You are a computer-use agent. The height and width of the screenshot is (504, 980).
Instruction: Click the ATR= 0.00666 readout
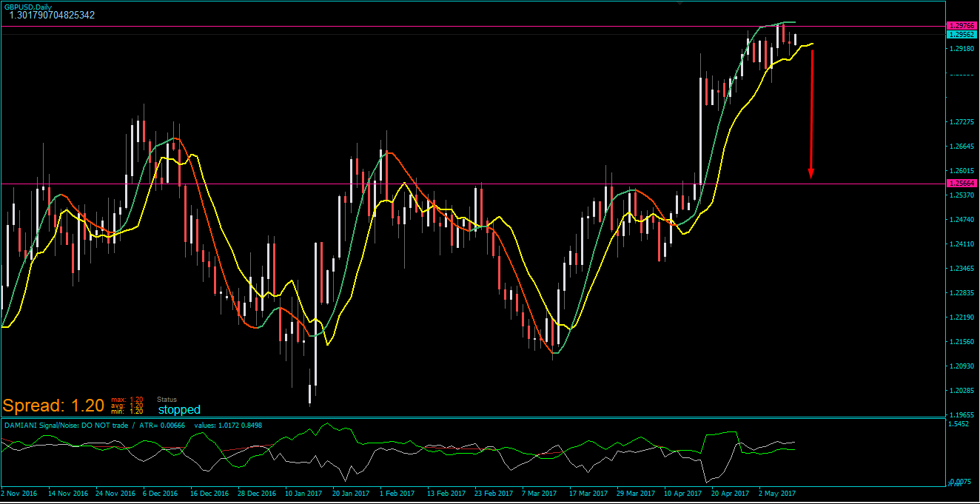162,426
